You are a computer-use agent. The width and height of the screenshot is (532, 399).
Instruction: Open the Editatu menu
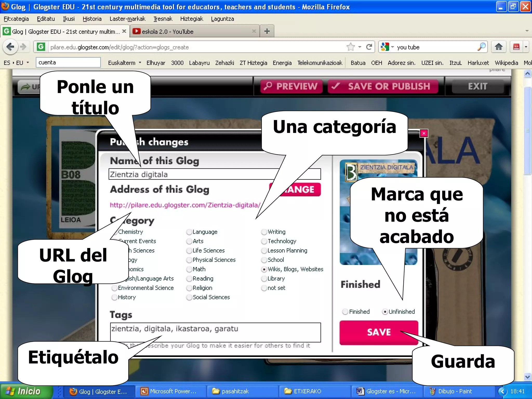coord(46,19)
